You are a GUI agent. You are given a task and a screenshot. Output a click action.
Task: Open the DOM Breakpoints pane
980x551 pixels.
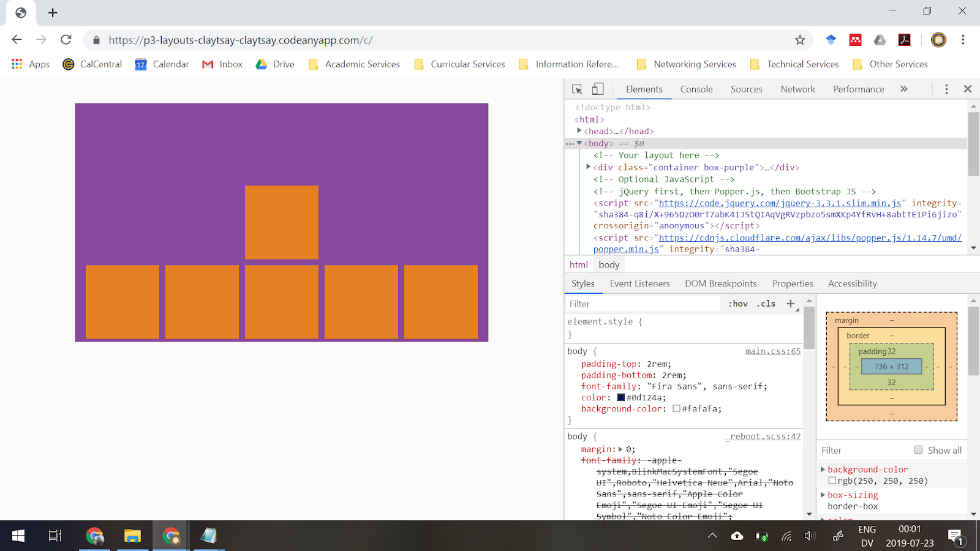[x=721, y=283]
